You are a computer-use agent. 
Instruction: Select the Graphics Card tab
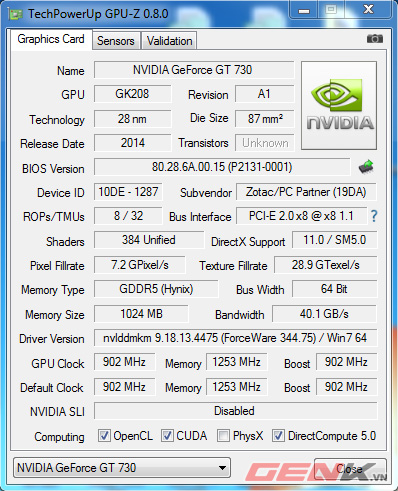pyautogui.click(x=51, y=39)
